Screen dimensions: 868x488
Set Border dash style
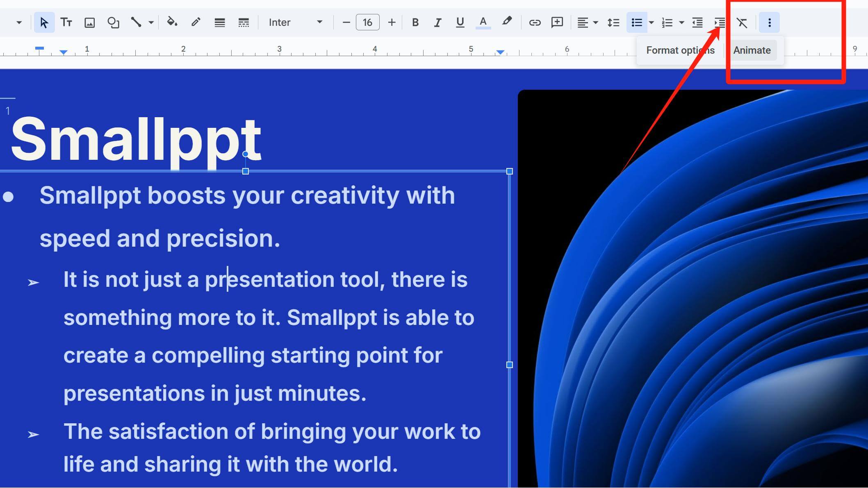pyautogui.click(x=244, y=23)
